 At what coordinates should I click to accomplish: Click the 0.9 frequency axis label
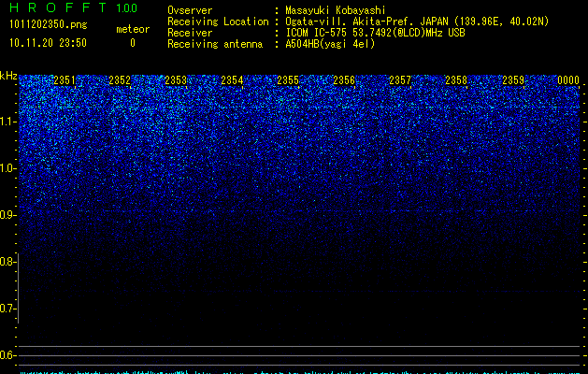click(7, 215)
